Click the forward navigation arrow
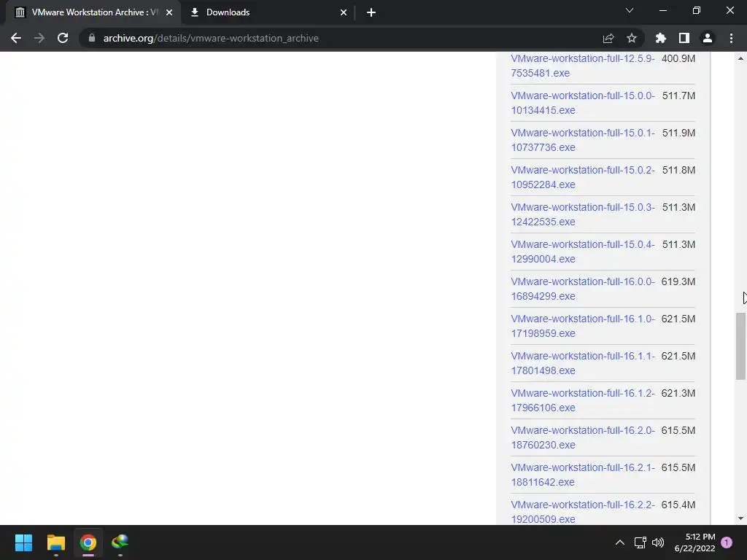Viewport: 747px width, 560px height. 39,38
